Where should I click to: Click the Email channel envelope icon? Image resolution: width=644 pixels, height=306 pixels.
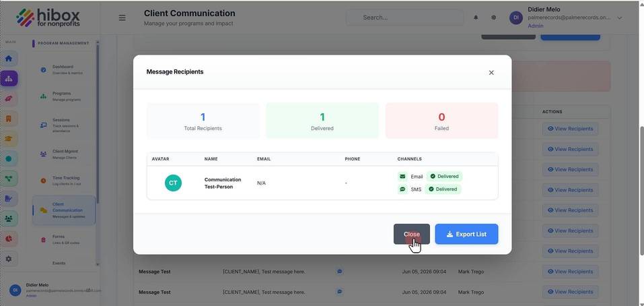point(402,177)
